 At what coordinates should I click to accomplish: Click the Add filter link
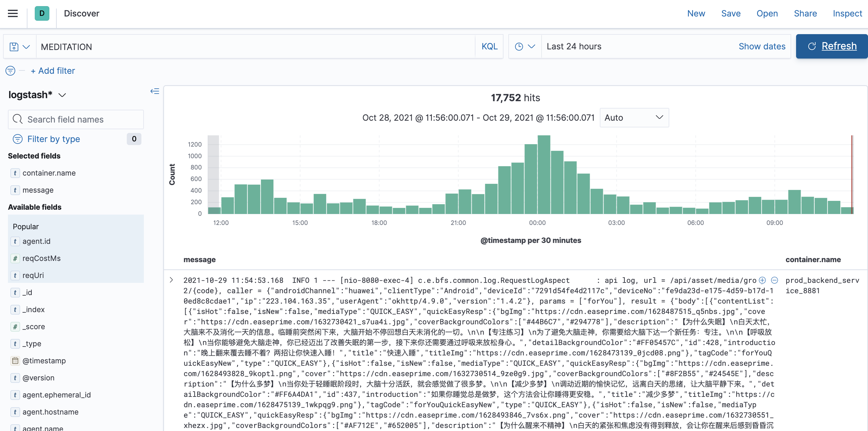(53, 71)
